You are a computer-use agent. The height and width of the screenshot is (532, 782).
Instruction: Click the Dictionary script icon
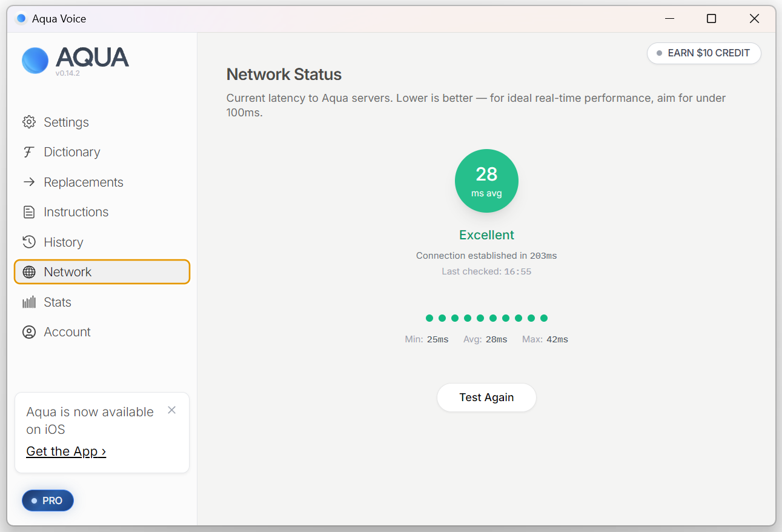tap(29, 152)
